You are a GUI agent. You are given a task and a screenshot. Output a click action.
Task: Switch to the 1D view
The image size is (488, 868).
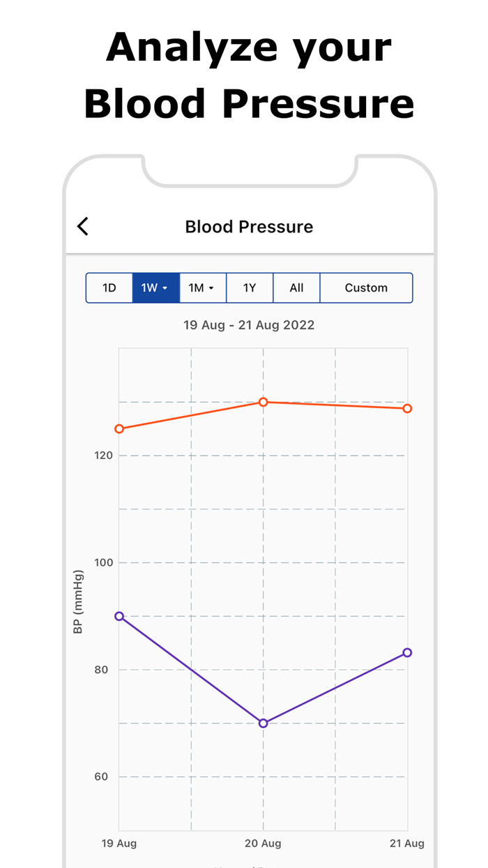coord(109,287)
